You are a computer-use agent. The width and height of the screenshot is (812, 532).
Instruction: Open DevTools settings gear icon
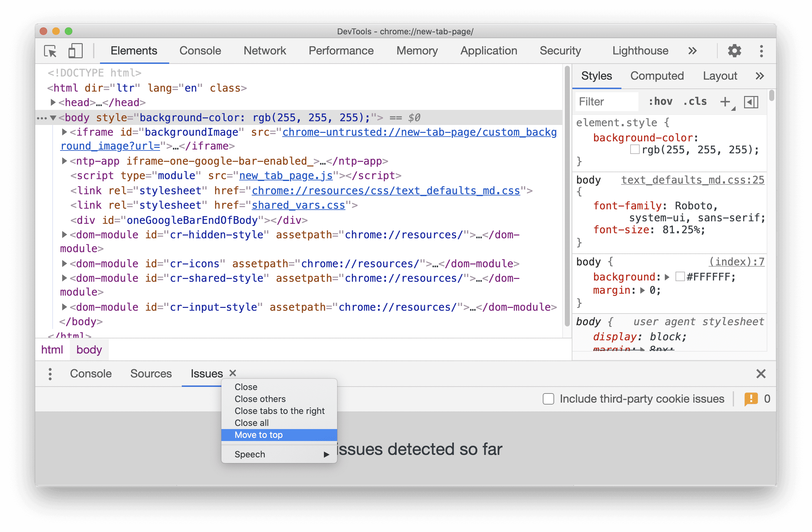click(x=735, y=50)
